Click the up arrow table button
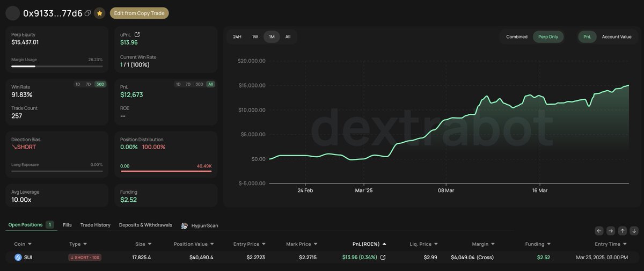Viewport: 644px width, 271px height. point(622,231)
